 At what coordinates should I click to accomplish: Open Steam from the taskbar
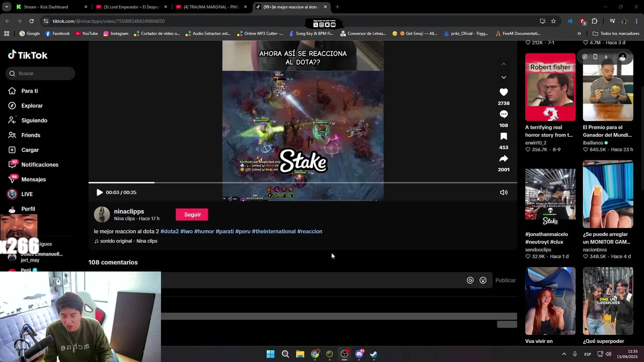(374, 354)
